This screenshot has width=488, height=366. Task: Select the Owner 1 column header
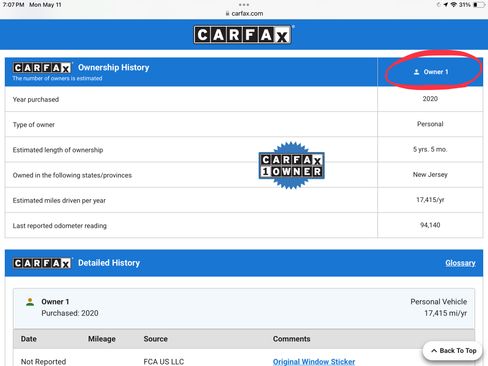pyautogui.click(x=430, y=72)
